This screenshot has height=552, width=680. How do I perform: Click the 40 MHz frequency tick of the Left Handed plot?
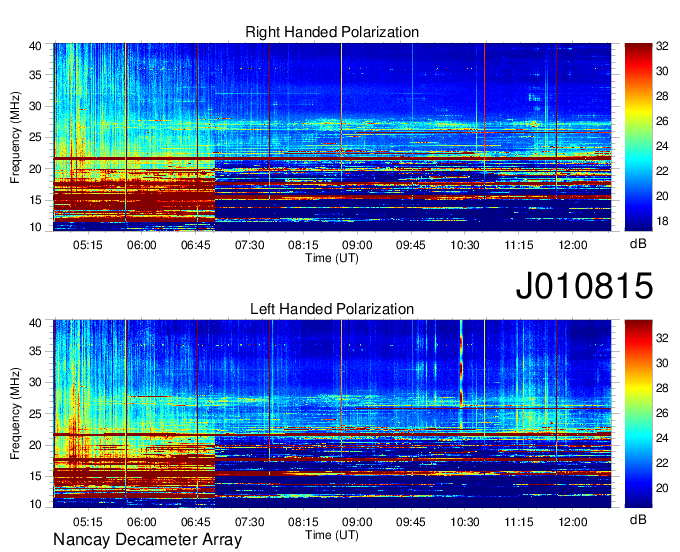(x=36, y=323)
